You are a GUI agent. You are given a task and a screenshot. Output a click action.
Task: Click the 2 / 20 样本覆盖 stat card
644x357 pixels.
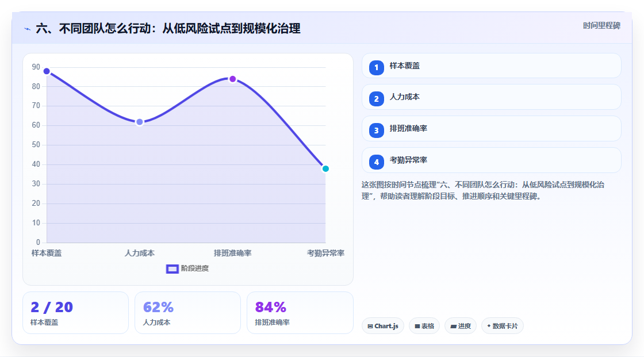tap(75, 313)
